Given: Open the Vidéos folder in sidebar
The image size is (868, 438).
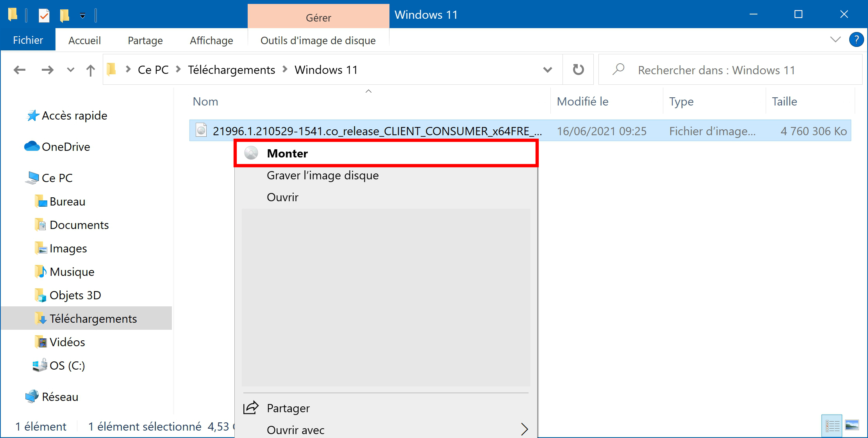Looking at the screenshot, I should pos(67,342).
